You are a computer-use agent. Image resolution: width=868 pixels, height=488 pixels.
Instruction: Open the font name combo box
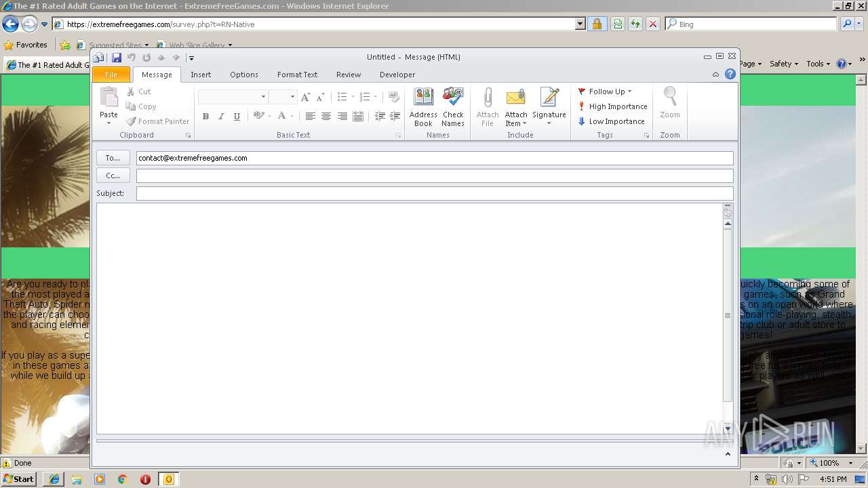(x=233, y=97)
